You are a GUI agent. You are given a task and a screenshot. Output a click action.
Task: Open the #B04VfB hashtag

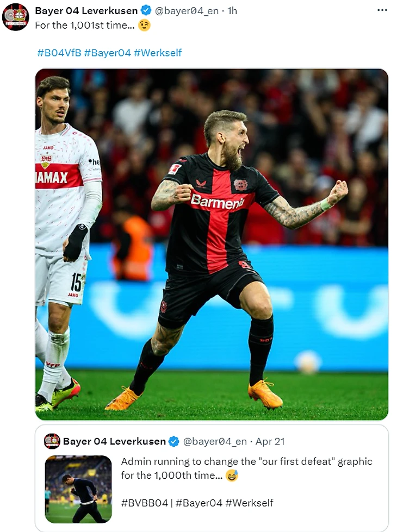coord(59,53)
